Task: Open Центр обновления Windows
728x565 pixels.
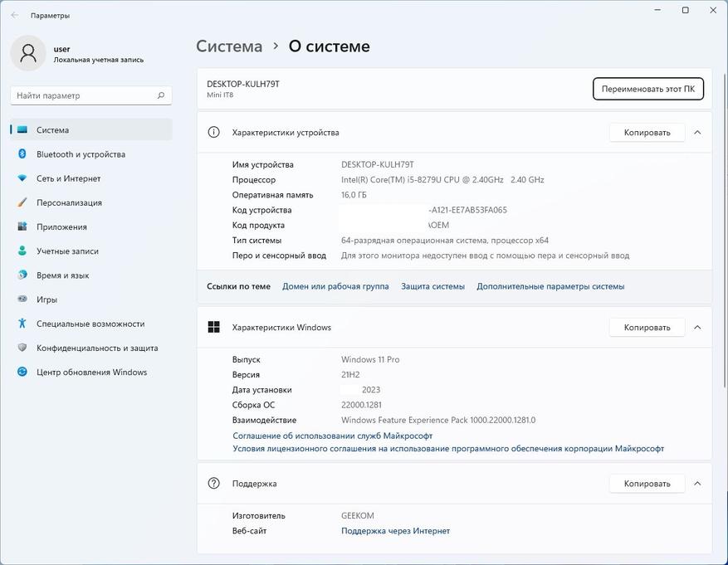Action: (x=91, y=372)
